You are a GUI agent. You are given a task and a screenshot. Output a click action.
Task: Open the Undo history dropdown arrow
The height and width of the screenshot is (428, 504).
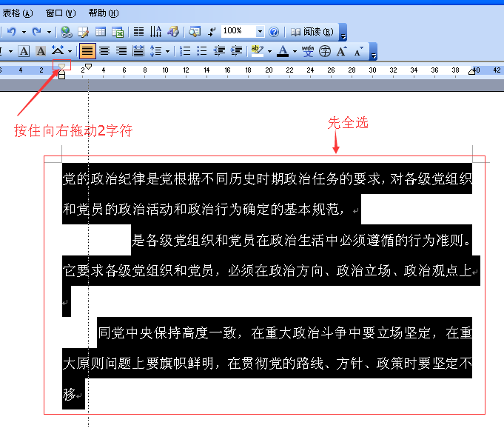(x=24, y=32)
